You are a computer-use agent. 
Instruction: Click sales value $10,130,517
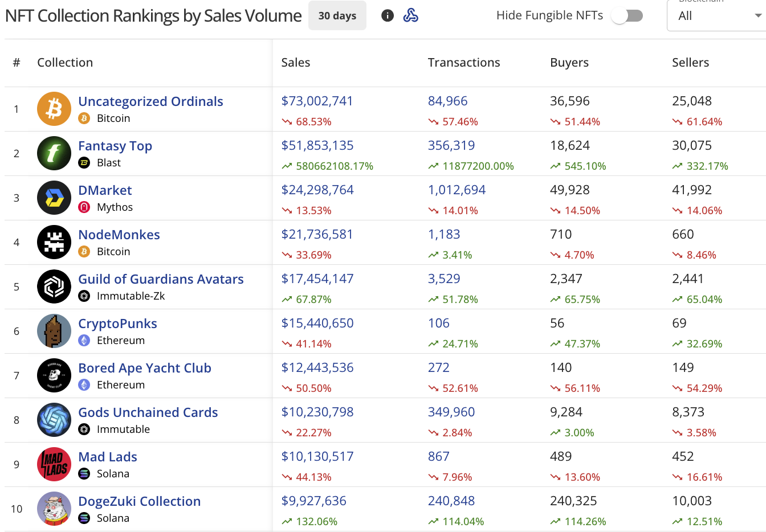317,456
